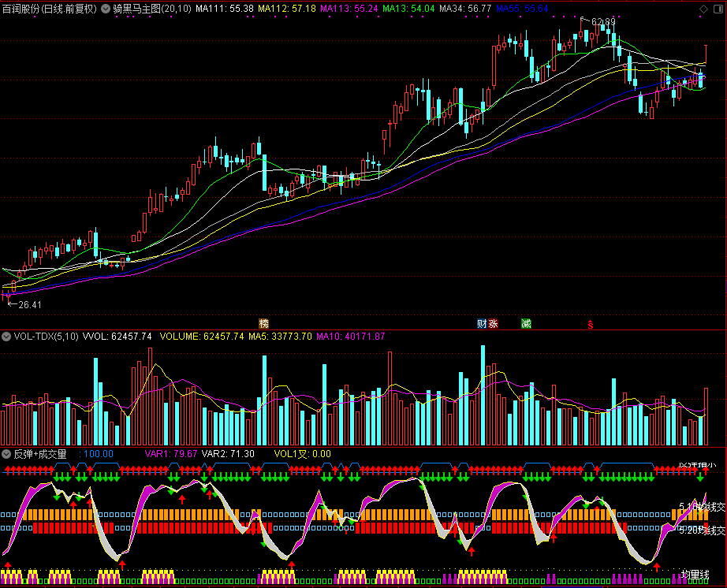727x588 pixels.
Task: Select the green MA13: 54.04 legend
Action: click(408, 9)
